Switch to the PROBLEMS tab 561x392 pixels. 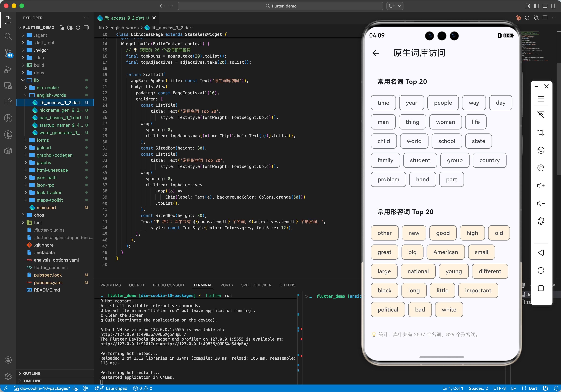[110, 285]
